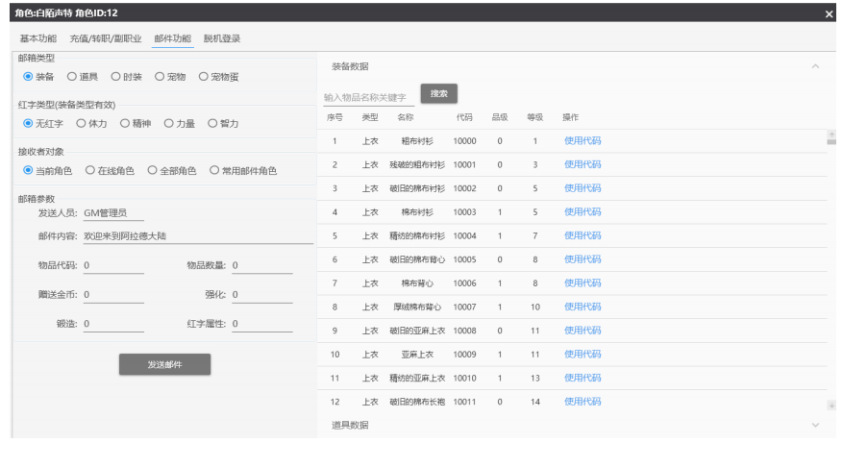Use code link for item 10011
The height and width of the screenshot is (467, 868).
point(583,402)
